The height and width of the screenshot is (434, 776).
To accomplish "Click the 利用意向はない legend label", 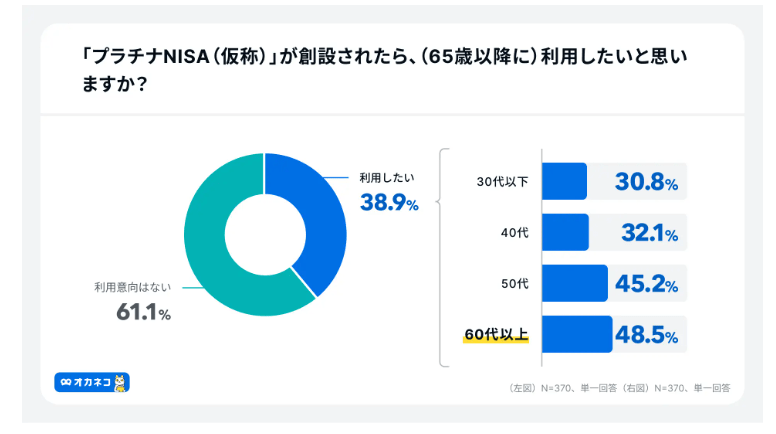I will click(133, 287).
